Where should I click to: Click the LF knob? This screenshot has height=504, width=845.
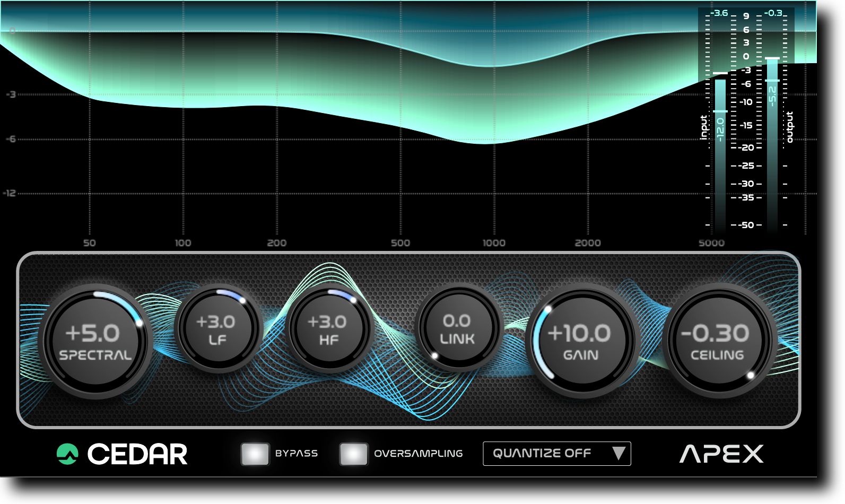coord(218,329)
